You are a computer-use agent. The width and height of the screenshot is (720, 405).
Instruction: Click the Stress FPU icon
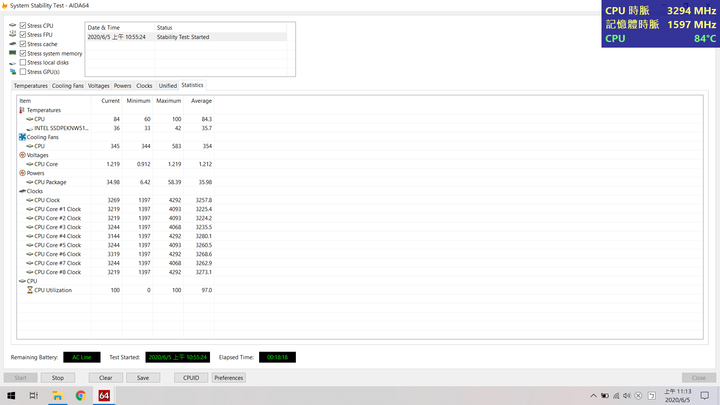(12, 34)
